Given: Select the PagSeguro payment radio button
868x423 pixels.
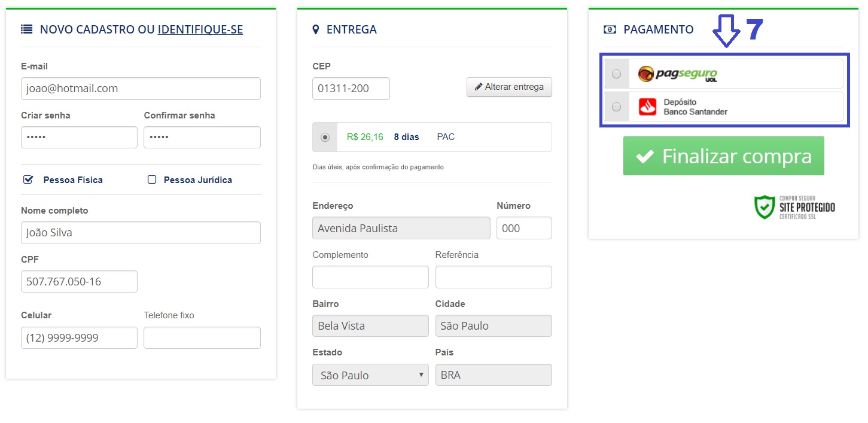Looking at the screenshot, I should tap(616, 74).
